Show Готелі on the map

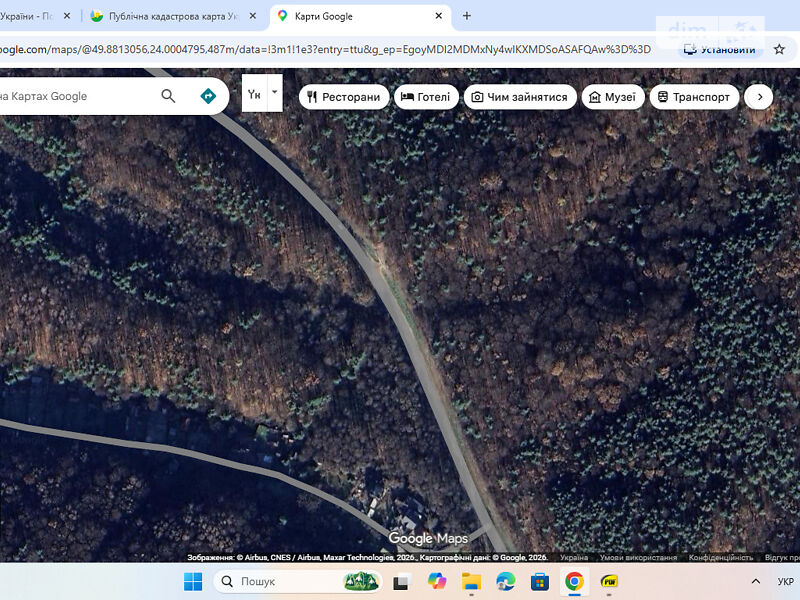pos(425,97)
